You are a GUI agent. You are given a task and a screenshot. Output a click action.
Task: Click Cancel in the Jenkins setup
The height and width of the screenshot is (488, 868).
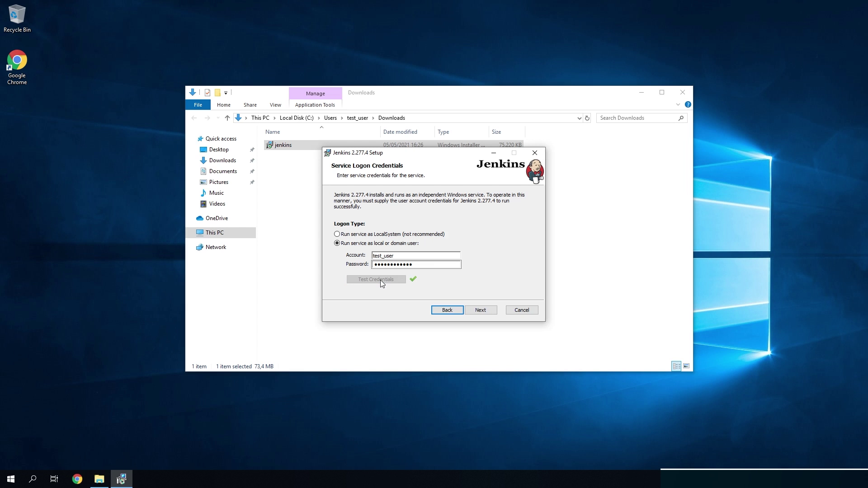point(521,310)
